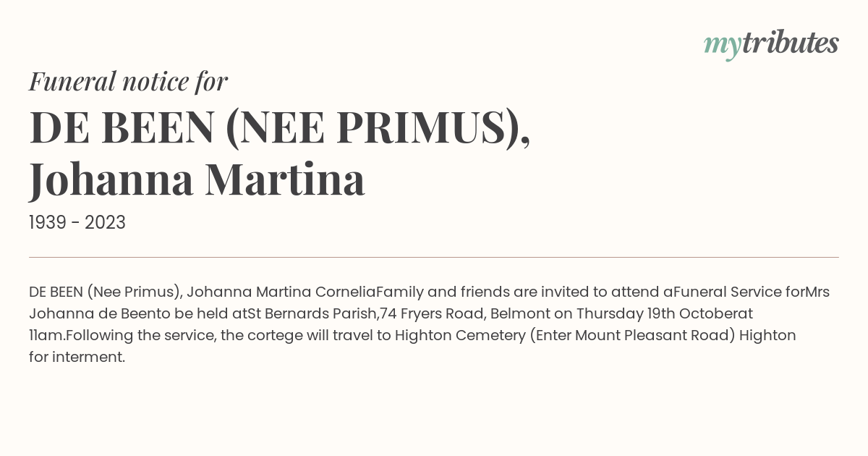This screenshot has width=868, height=456.
Task: Click the death year 2023
Action: 105,223
